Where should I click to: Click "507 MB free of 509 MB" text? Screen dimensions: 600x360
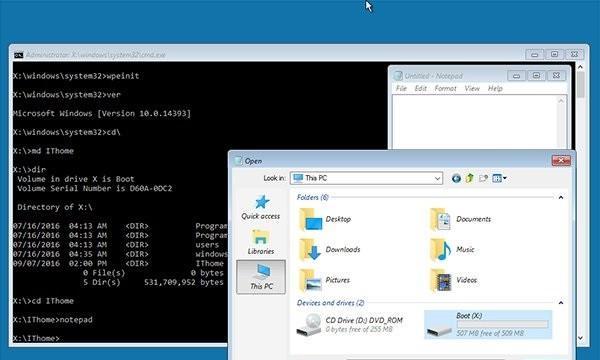click(x=490, y=333)
